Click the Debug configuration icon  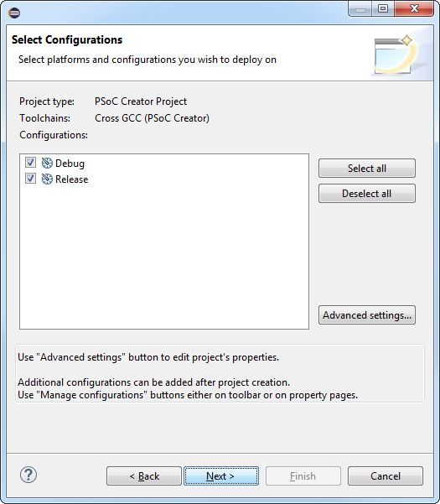pyautogui.click(x=47, y=164)
